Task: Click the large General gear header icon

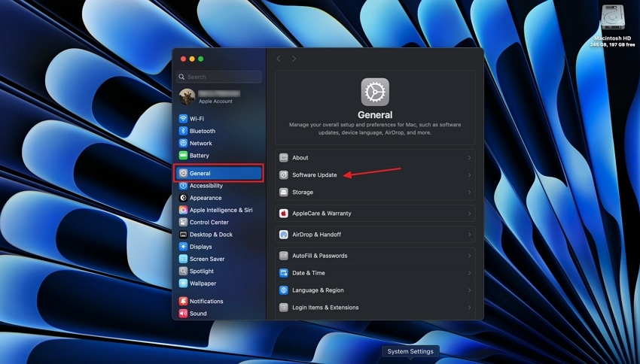Action: [x=375, y=92]
